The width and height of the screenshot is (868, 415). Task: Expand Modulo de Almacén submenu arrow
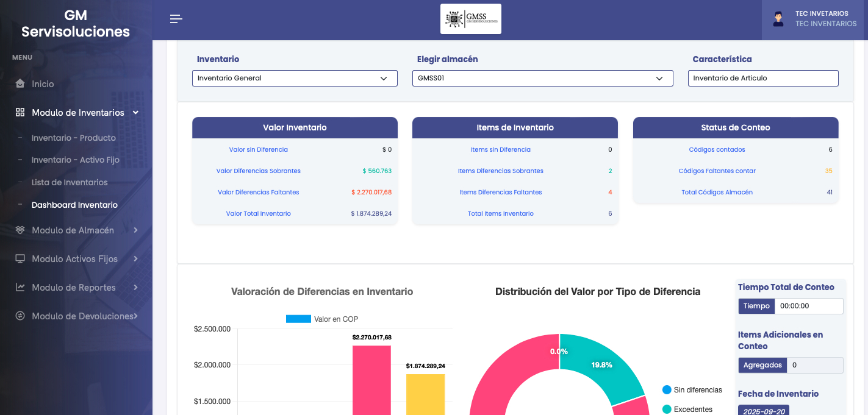[x=135, y=230]
